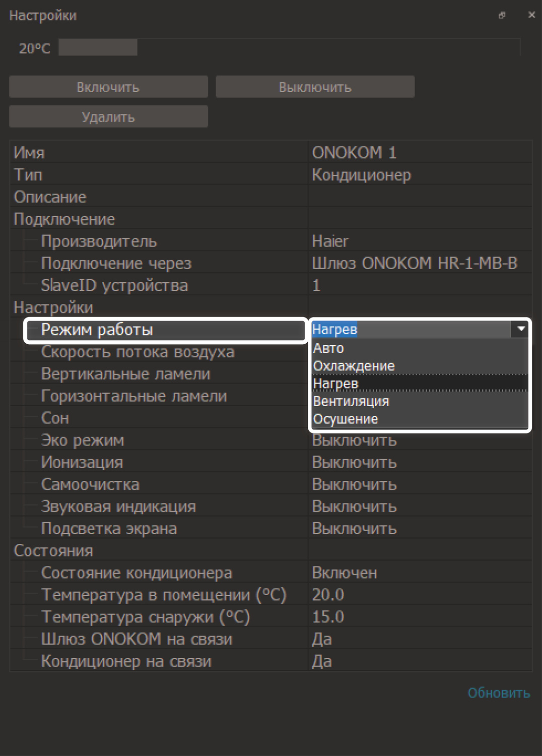Choose Осушение from the dropdown list
The width and height of the screenshot is (542, 756).
click(346, 419)
